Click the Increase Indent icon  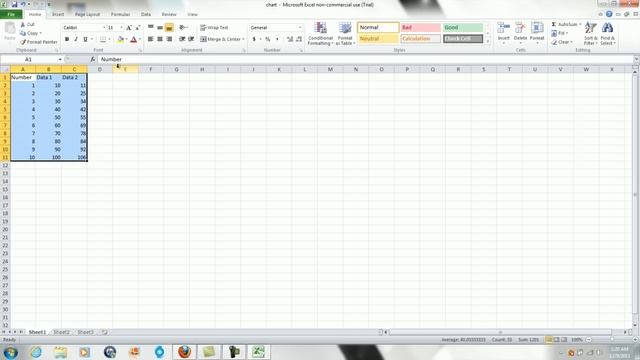(x=191, y=39)
